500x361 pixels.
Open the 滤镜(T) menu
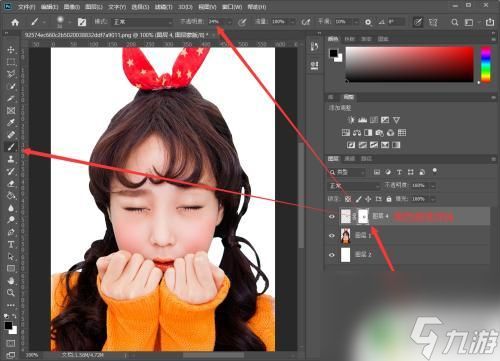pyautogui.click(x=164, y=7)
